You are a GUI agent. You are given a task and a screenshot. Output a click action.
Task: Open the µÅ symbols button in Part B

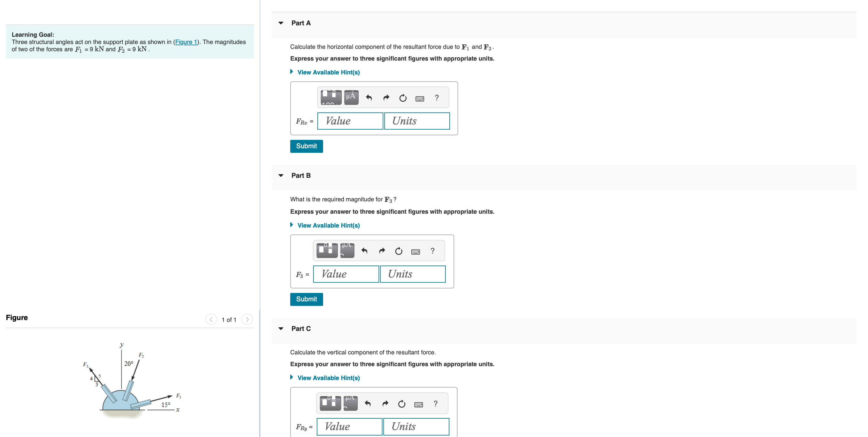coord(347,250)
